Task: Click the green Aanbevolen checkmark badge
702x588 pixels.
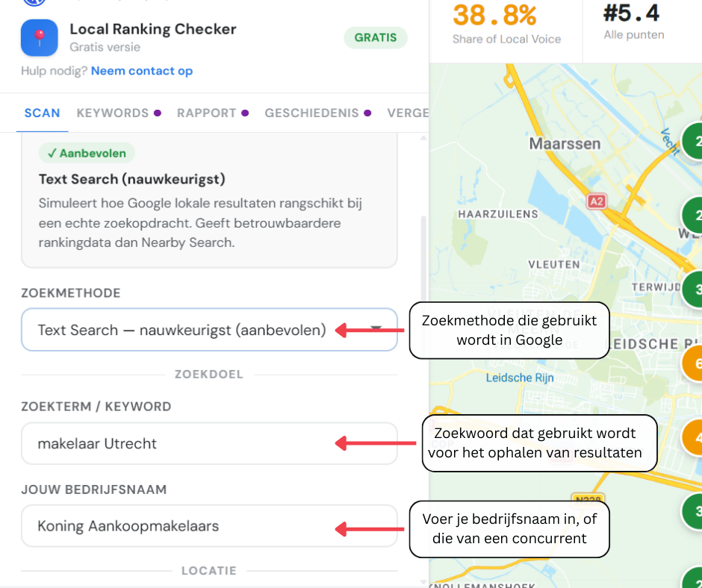Action: (87, 154)
